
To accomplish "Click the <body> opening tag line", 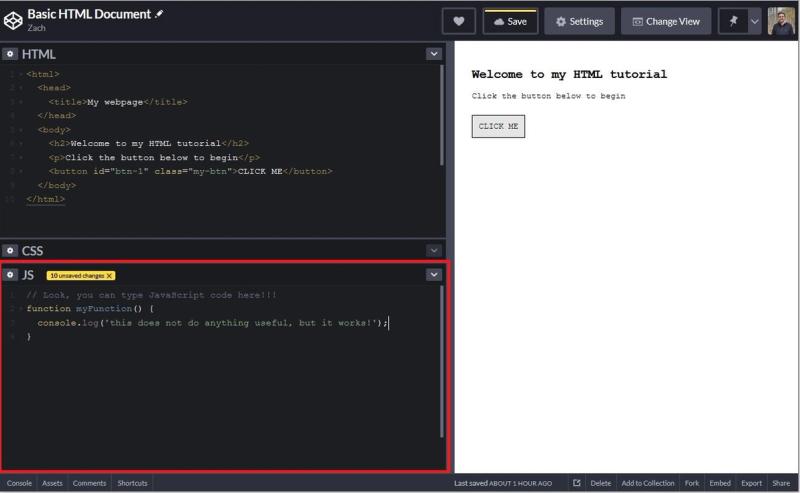I will coord(54,130).
